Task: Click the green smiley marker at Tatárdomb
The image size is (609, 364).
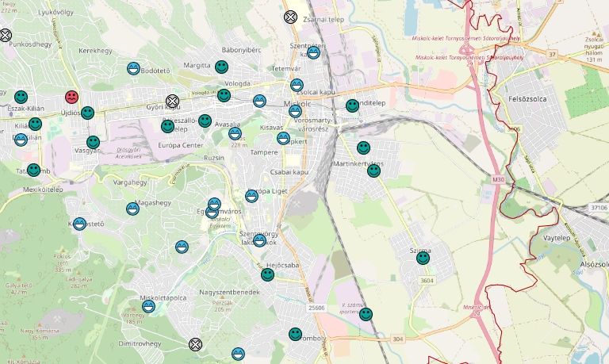Action: pos(33,170)
